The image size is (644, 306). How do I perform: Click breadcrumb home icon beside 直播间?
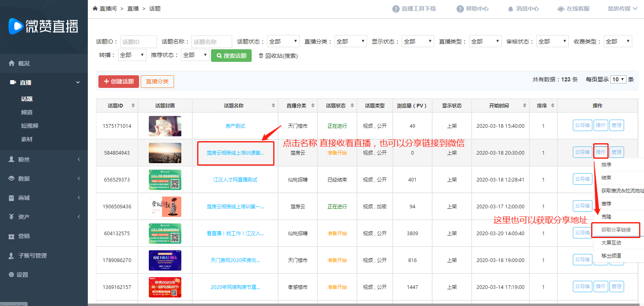(95, 8)
